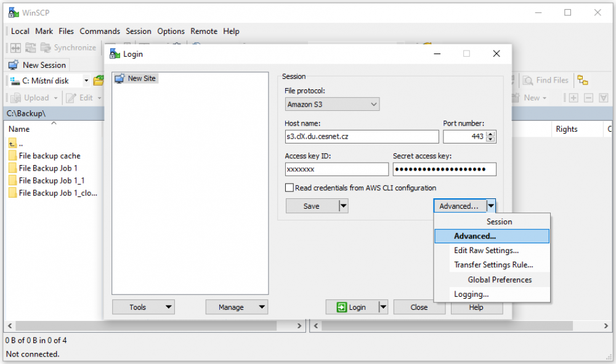Image resolution: width=616 pixels, height=364 pixels.
Task: Click the green Login arrow icon
Action: click(341, 307)
